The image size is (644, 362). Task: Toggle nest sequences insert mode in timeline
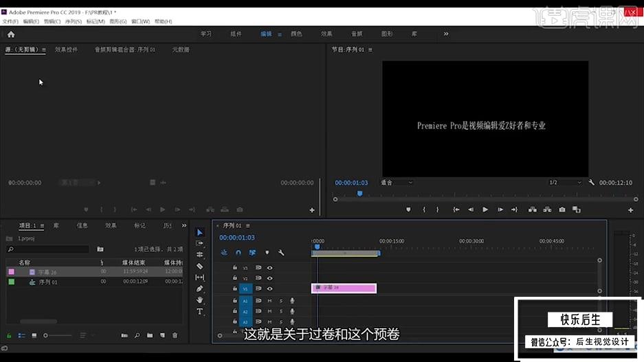tap(224, 252)
